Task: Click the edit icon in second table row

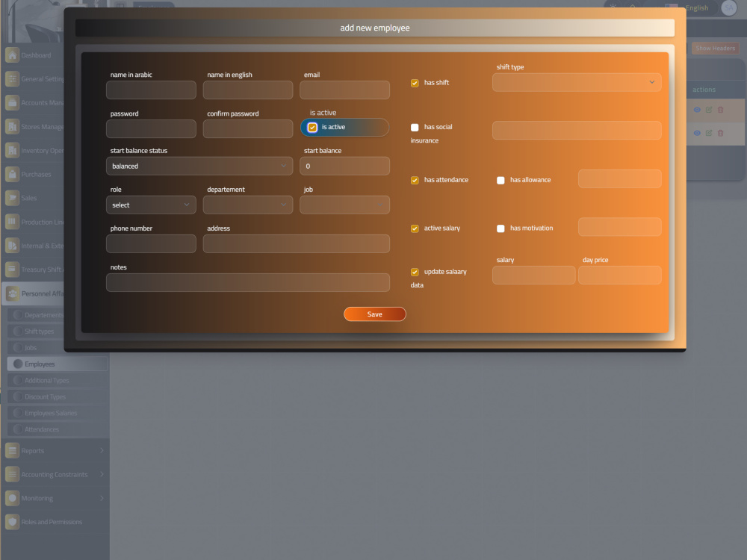Action: pos(709,134)
